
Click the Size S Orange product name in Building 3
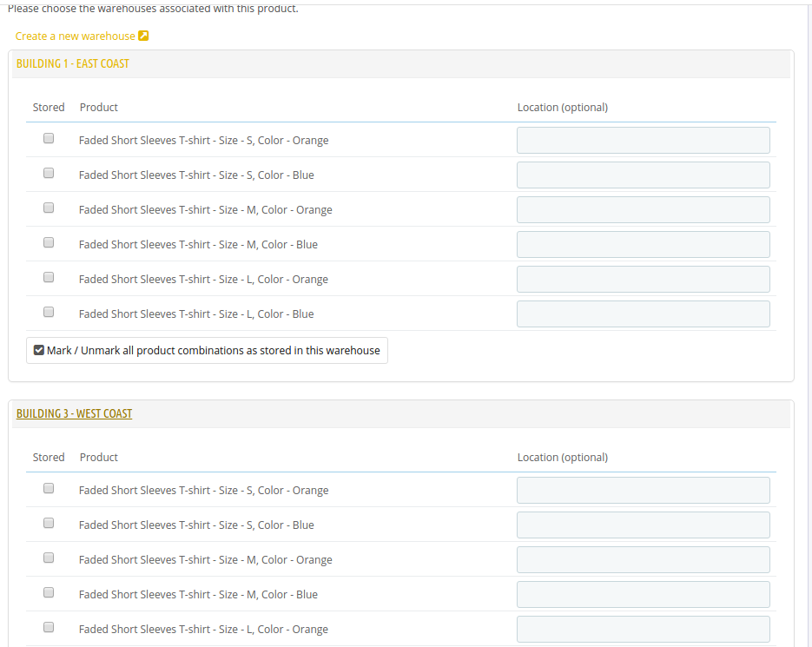click(x=203, y=491)
